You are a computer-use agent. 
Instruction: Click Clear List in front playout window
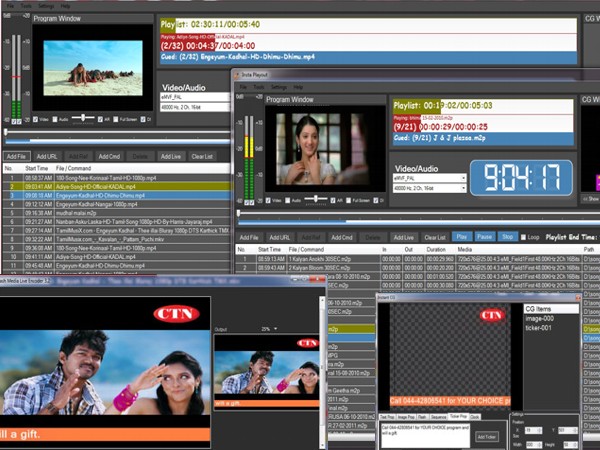(x=435, y=238)
